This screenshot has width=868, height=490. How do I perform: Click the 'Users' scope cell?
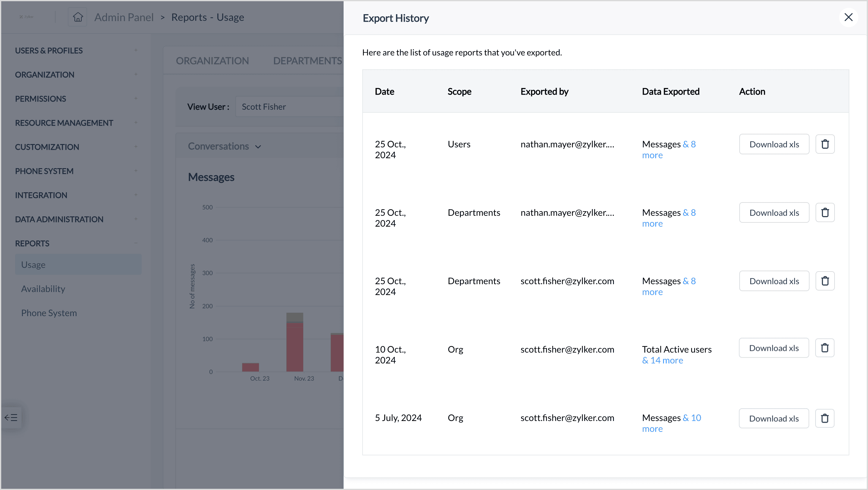click(459, 144)
